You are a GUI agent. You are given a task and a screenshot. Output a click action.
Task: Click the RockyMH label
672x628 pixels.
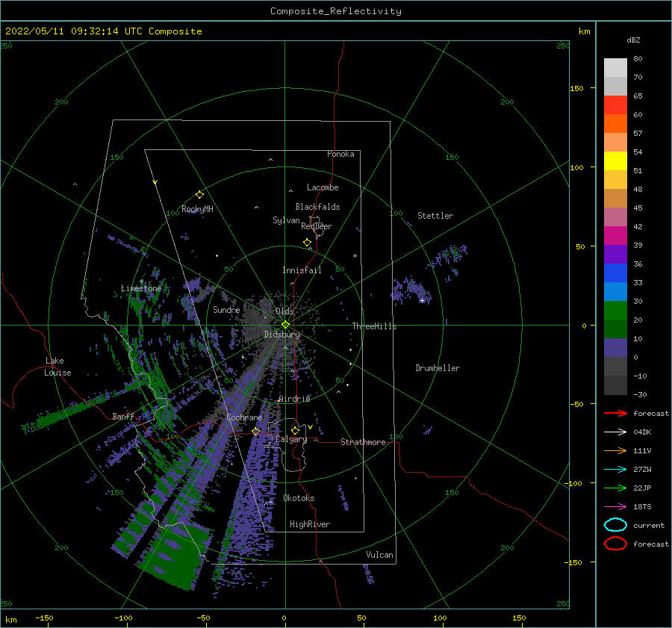coord(197,209)
